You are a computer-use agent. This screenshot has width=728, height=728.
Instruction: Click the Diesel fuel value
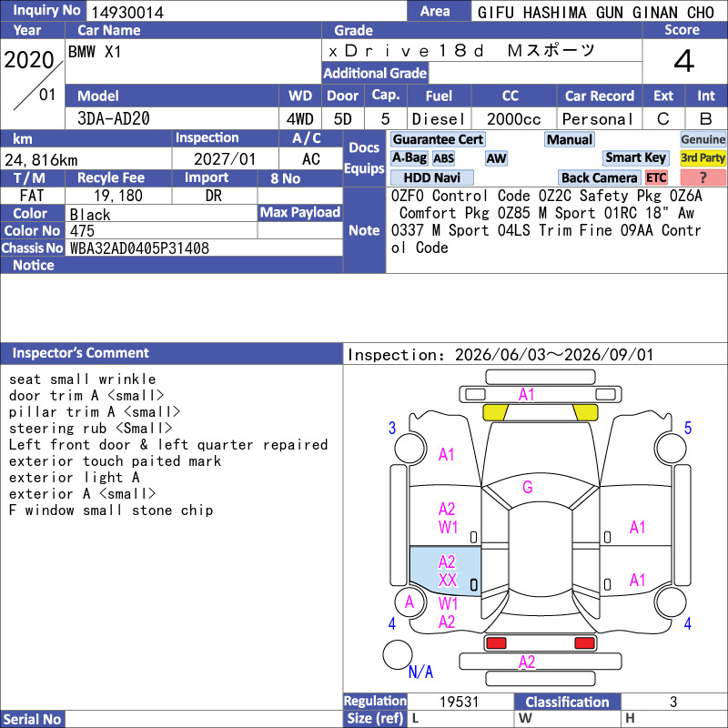click(x=439, y=119)
